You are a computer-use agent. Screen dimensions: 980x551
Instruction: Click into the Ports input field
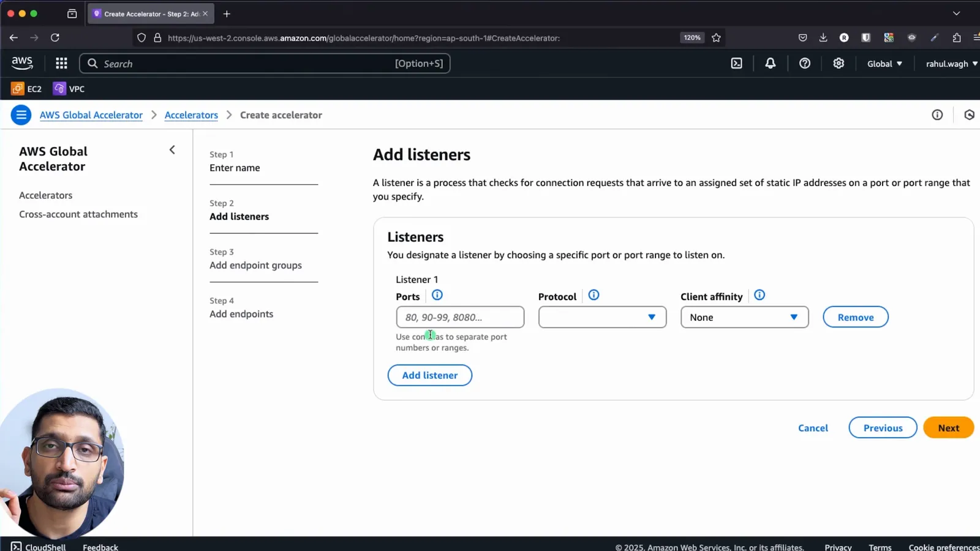coord(460,317)
